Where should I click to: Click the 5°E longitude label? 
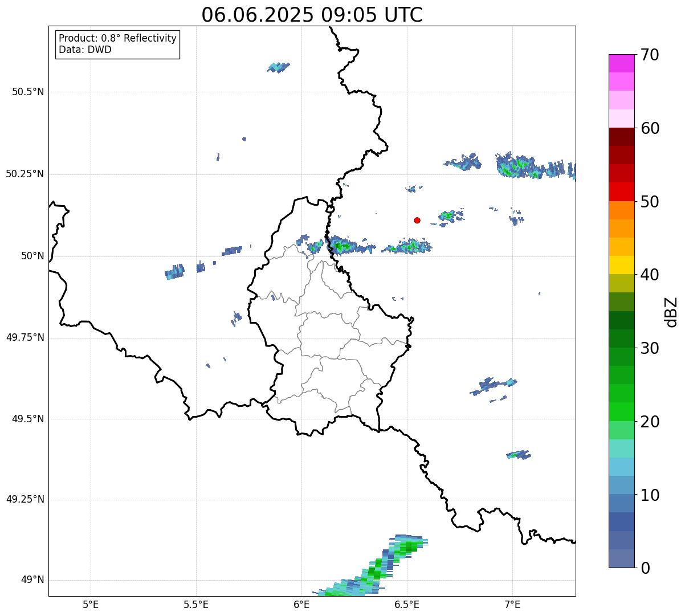coord(91,604)
